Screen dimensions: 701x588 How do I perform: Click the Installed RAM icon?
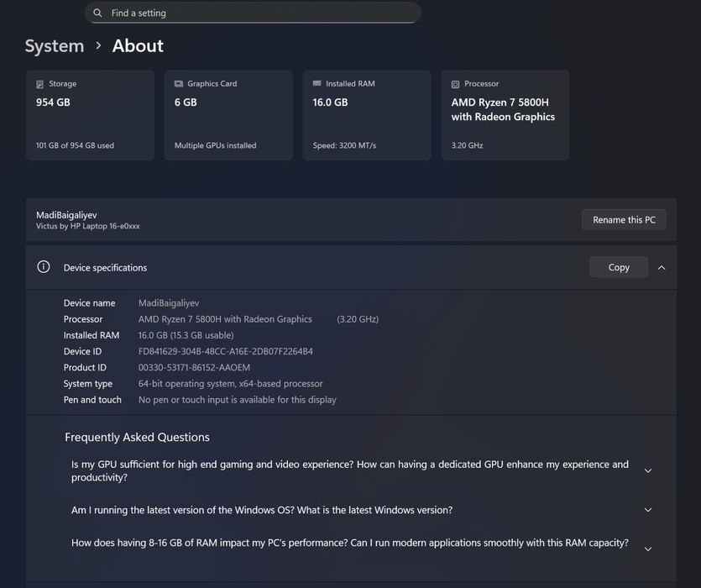[x=316, y=84]
